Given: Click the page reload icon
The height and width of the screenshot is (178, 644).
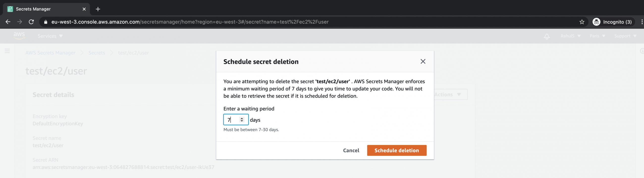Looking at the screenshot, I should tap(31, 22).
